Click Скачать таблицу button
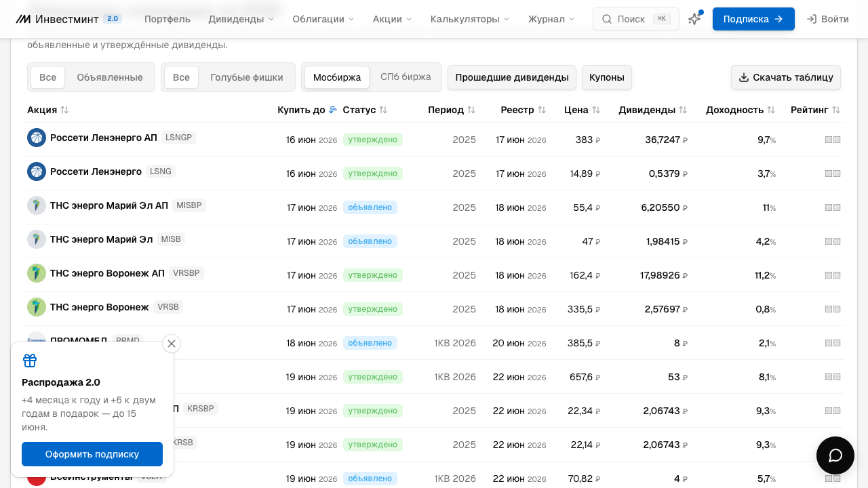Image resolution: width=868 pixels, height=488 pixels. (x=786, y=77)
